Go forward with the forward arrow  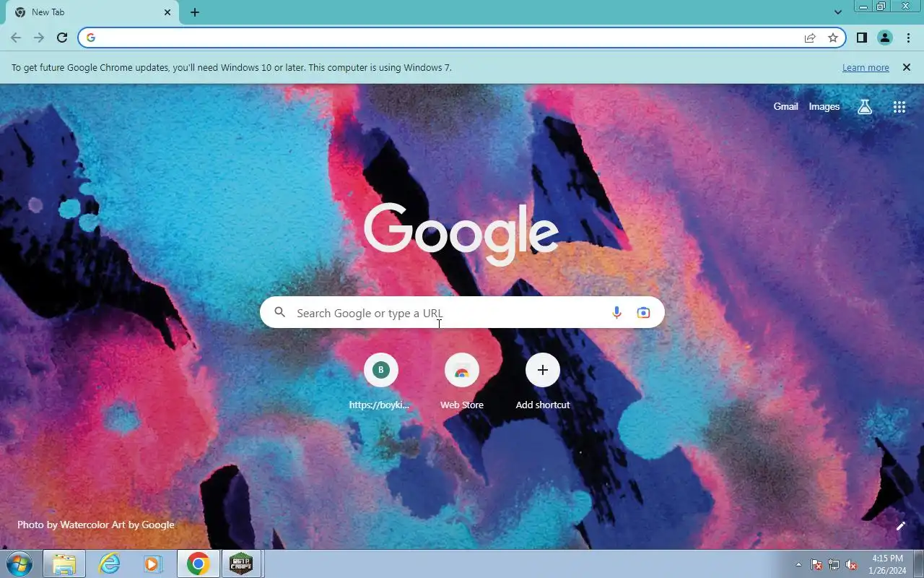[x=39, y=38]
